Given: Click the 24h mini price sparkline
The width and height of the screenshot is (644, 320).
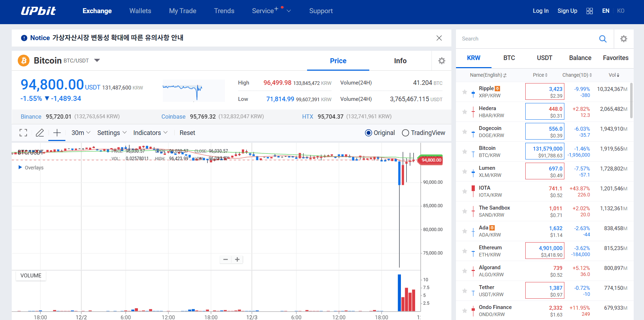Looking at the screenshot, I should tap(194, 91).
